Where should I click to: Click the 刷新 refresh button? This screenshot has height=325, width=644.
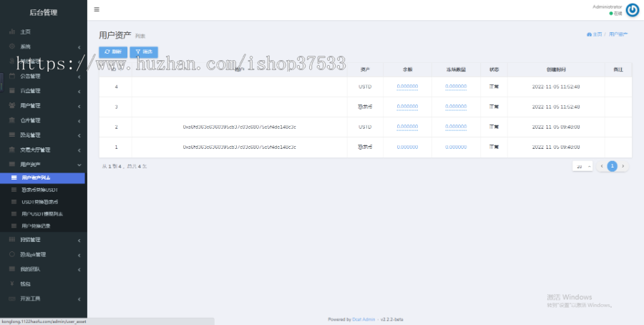coord(113,52)
